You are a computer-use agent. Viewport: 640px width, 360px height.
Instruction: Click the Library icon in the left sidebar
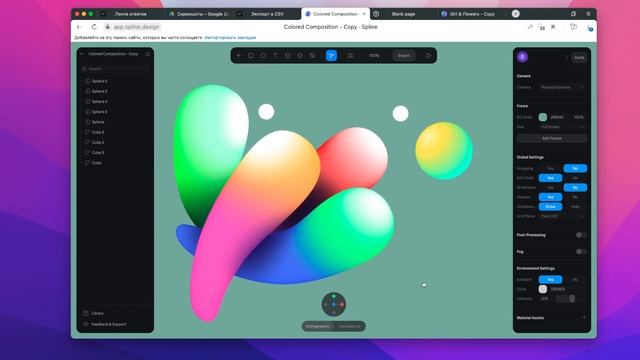coord(86,313)
